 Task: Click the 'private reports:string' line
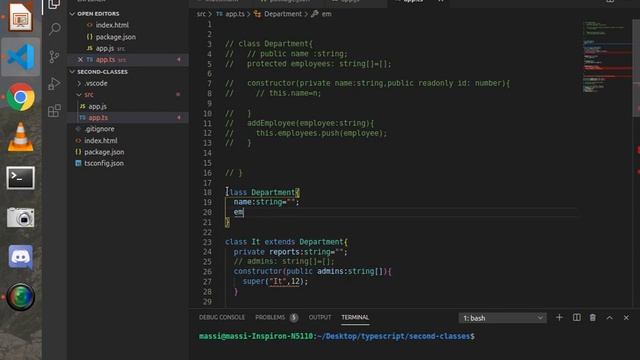pos(290,252)
